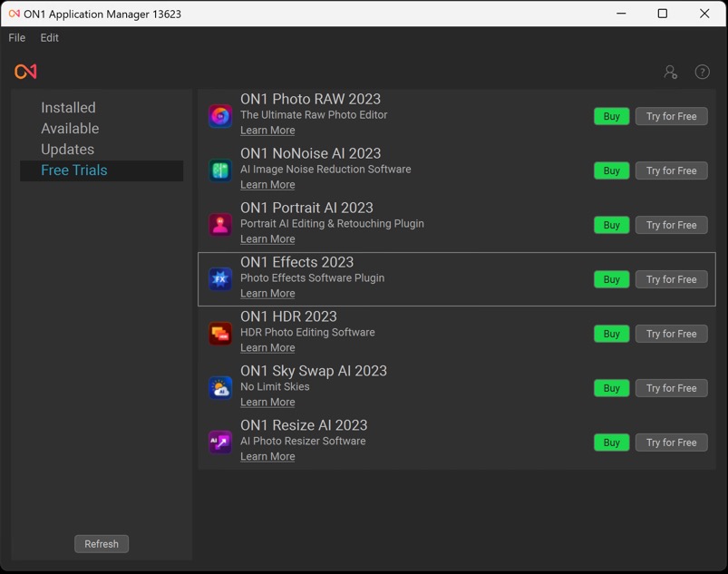Select the ON1 NoNoise AI 2023 title
This screenshot has width=728, height=574.
pos(311,153)
